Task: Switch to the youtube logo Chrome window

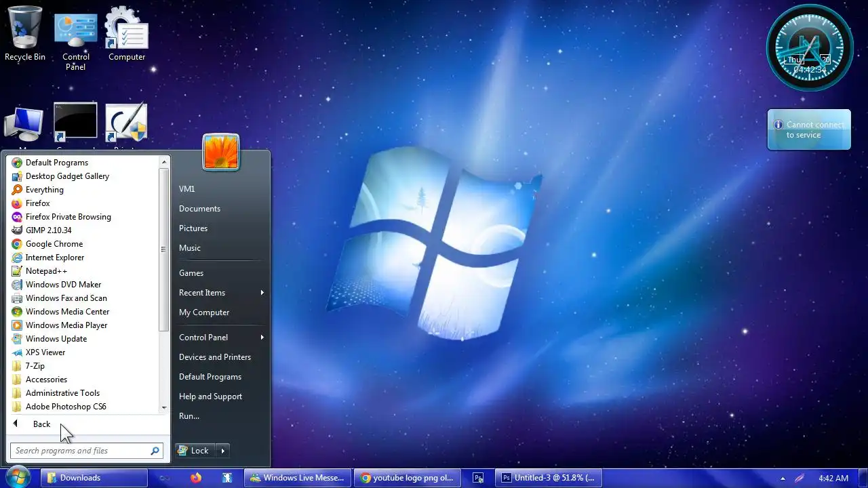Action: point(408,478)
